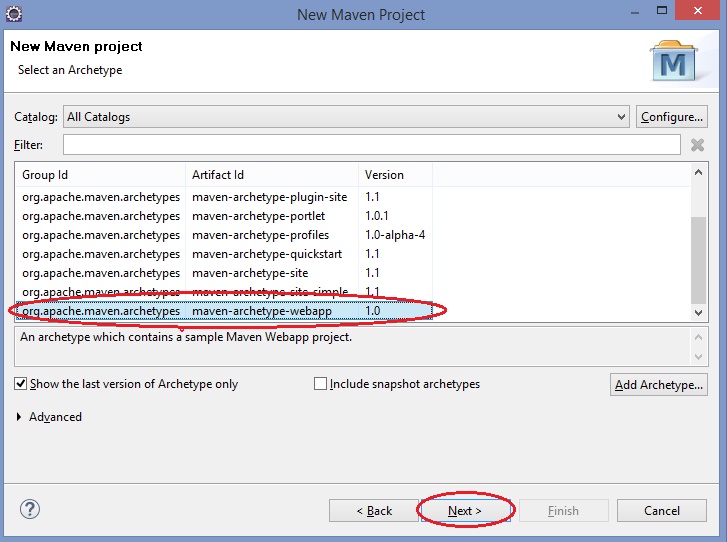Image resolution: width=727 pixels, height=542 pixels.
Task: Click version 1.0 of webapp archetype
Action: [373, 311]
